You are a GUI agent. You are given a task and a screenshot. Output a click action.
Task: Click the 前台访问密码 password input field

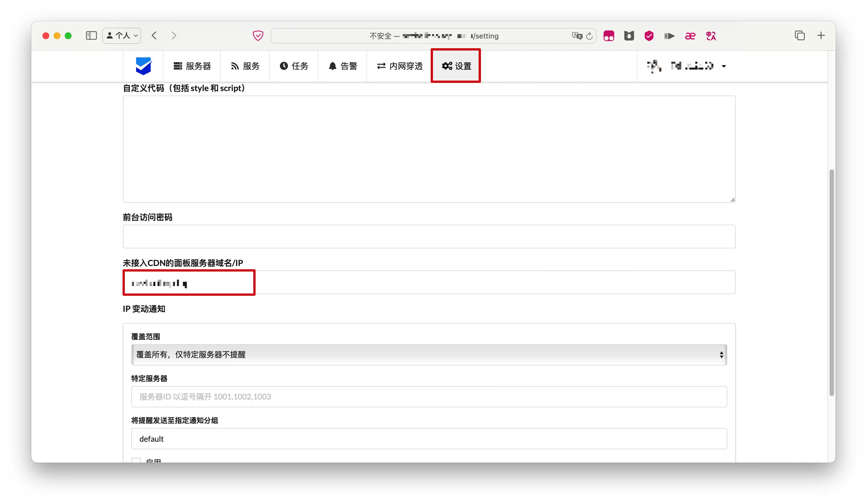tap(429, 237)
